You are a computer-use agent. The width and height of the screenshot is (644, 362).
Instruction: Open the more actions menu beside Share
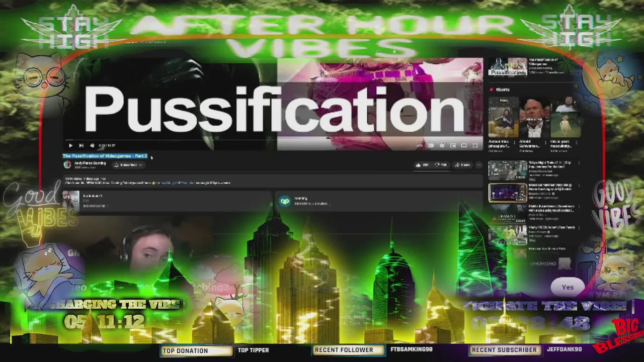[479, 165]
